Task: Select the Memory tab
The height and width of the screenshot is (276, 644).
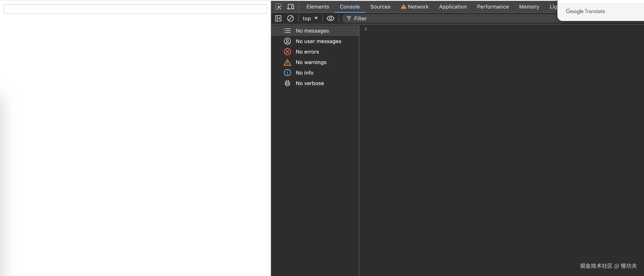Action: coord(529,7)
